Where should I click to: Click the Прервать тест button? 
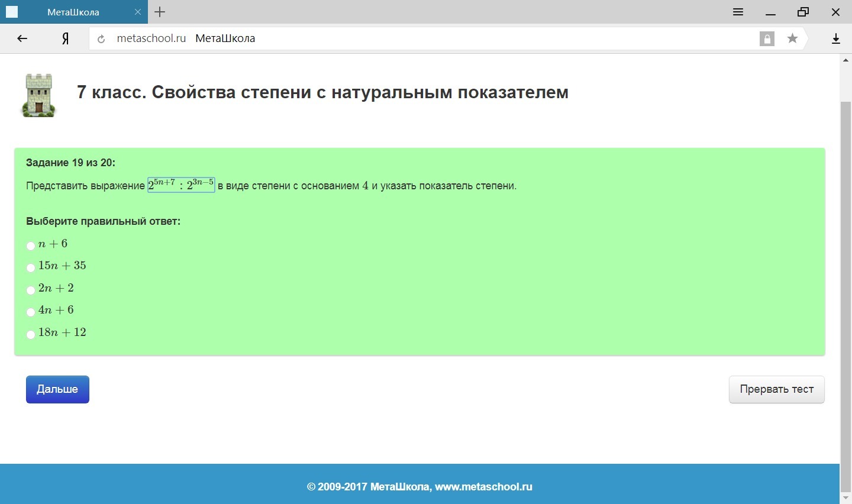(776, 389)
